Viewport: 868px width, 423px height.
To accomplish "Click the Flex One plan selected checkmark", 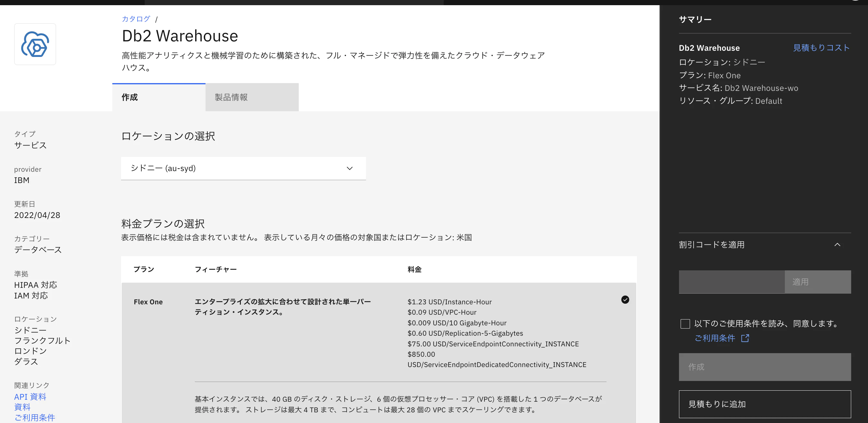I will [x=625, y=300].
